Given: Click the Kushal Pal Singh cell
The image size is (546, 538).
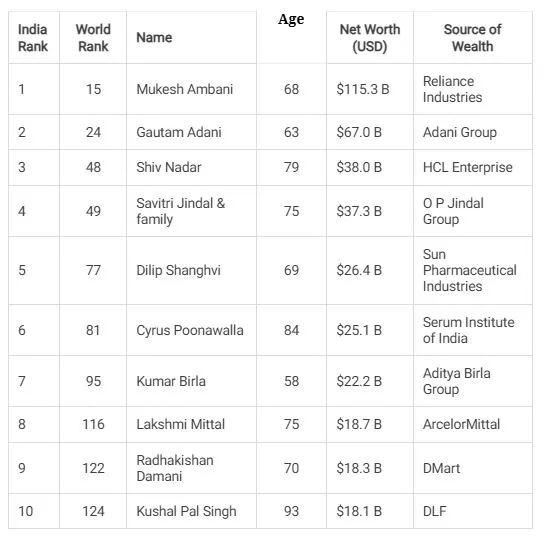Looking at the screenshot, I should (x=186, y=511).
